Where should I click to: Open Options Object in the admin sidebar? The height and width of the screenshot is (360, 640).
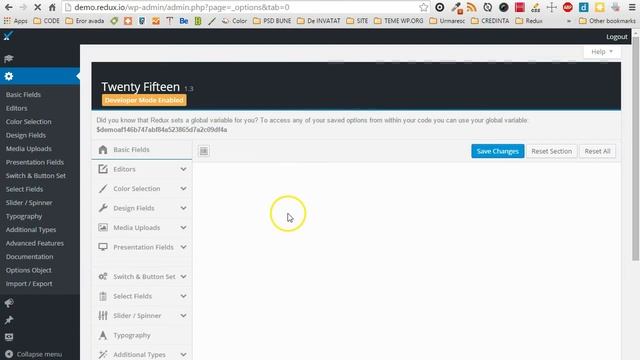(x=29, y=270)
